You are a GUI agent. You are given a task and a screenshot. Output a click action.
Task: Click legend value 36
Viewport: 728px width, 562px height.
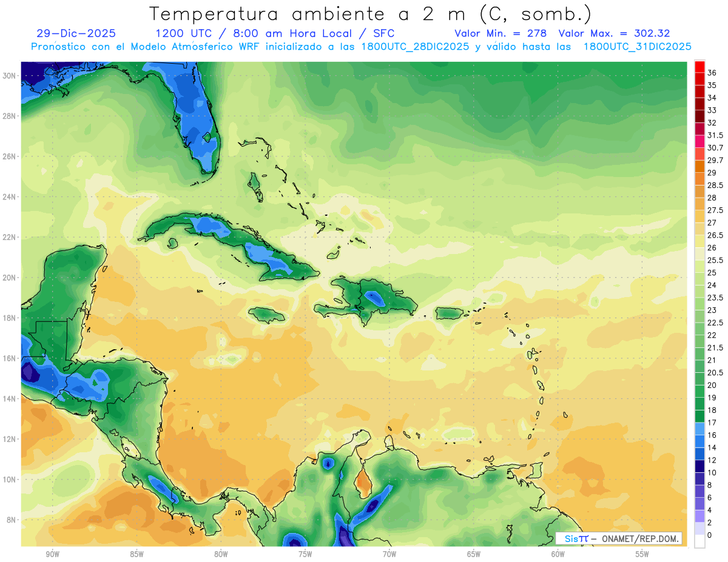click(712, 73)
